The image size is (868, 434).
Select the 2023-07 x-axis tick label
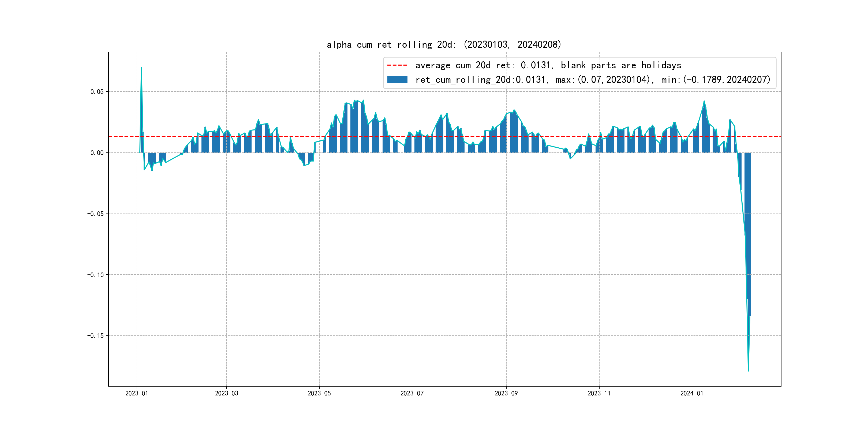click(412, 393)
